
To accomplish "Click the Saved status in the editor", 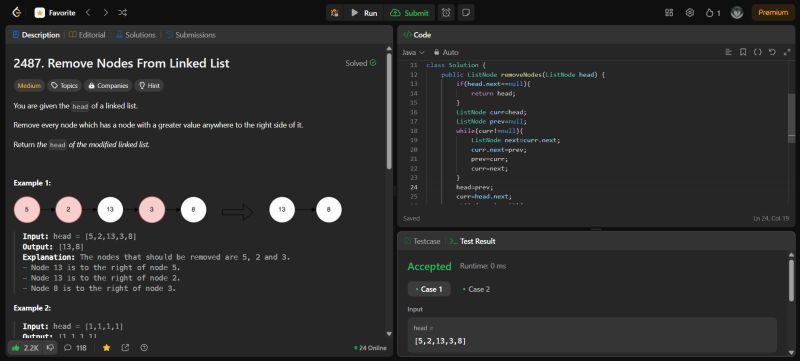I will pyautogui.click(x=411, y=218).
